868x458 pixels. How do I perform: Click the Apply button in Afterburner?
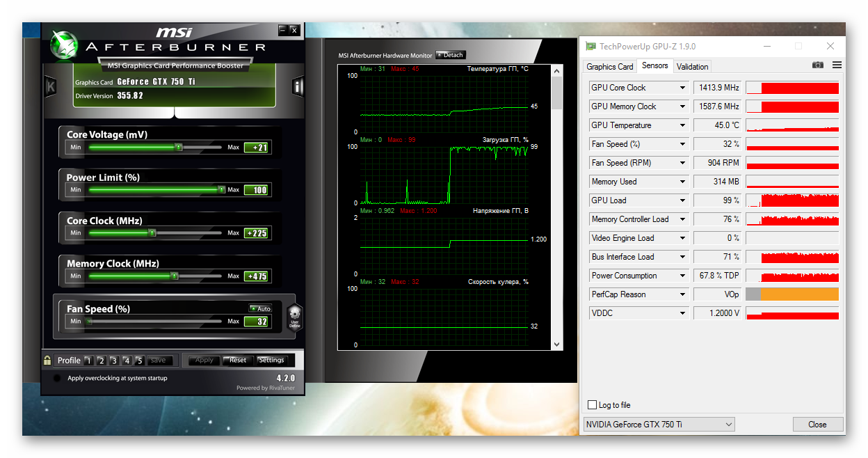click(204, 361)
